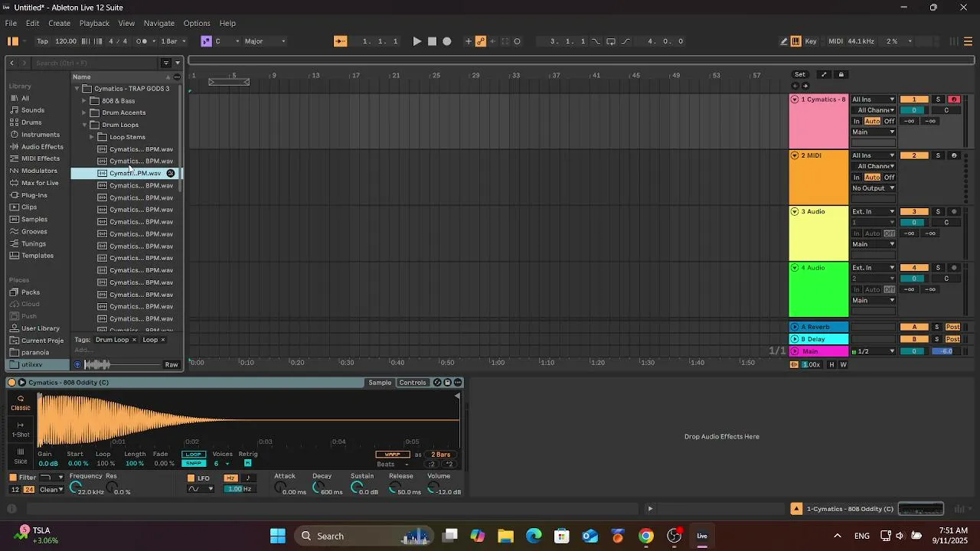Screen dimensions: 980x551
Task: Click the Simpler device hot-swap icon
Action: click(437, 383)
